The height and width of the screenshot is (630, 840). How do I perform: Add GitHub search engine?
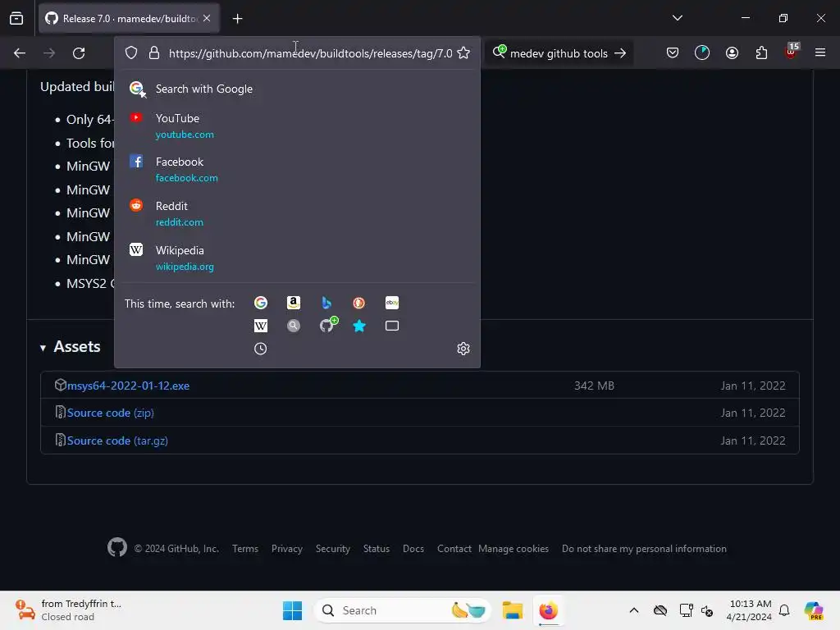tap(327, 325)
